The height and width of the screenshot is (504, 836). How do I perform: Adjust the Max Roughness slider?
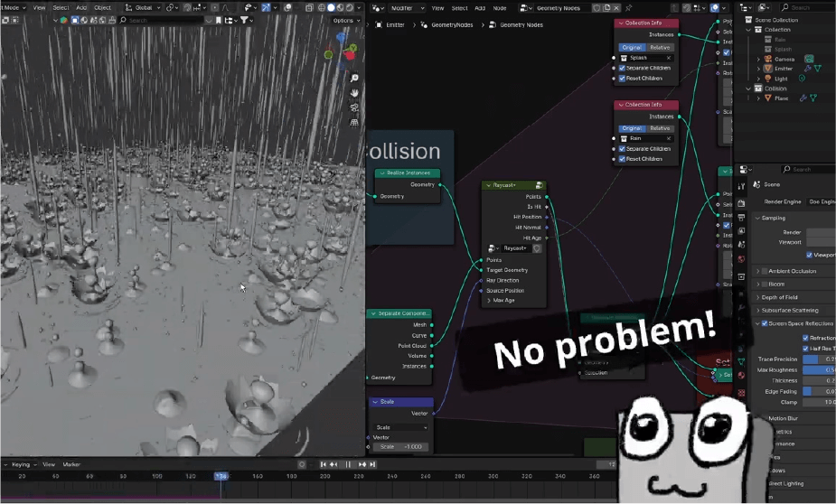pos(818,369)
